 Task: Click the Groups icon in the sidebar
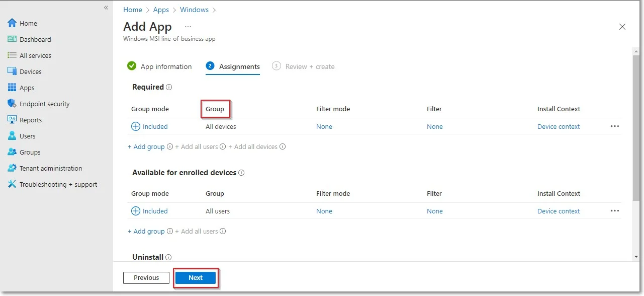12,152
